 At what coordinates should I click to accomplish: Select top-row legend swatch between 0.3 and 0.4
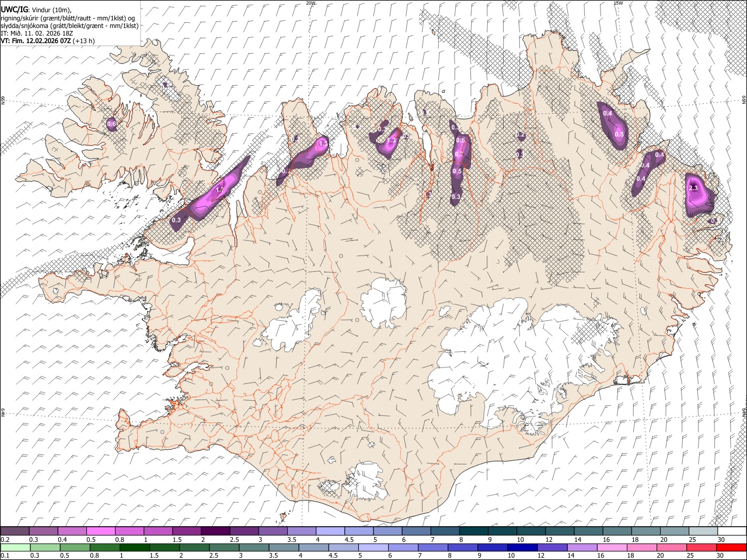coord(43,531)
